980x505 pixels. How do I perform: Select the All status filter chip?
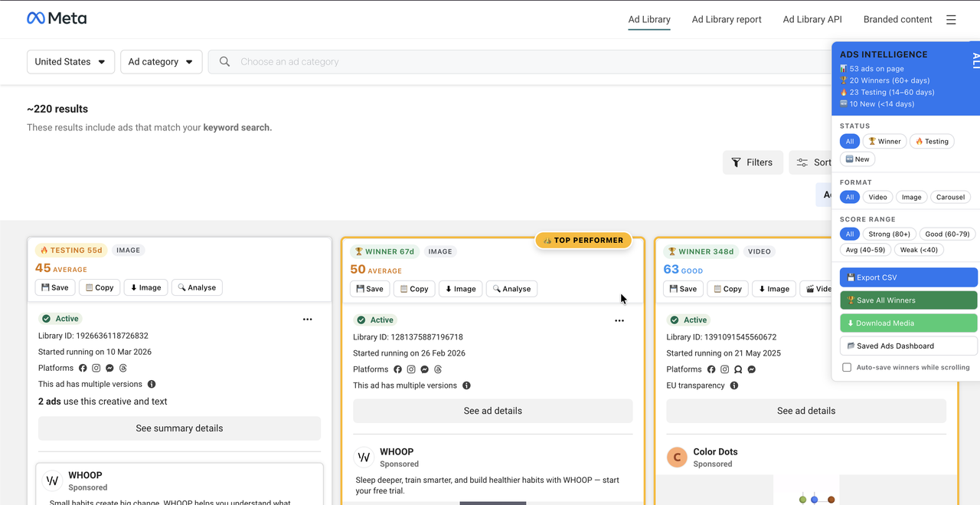849,141
